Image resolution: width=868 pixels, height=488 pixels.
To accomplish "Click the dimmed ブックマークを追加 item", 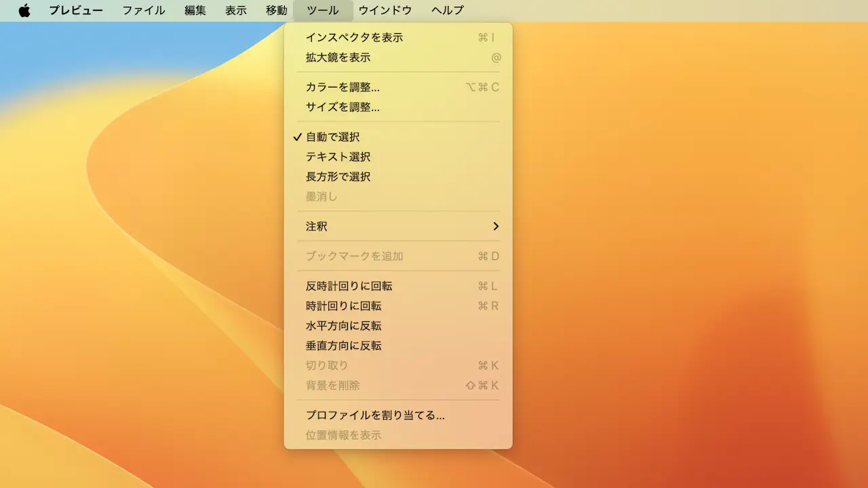I will pos(398,256).
